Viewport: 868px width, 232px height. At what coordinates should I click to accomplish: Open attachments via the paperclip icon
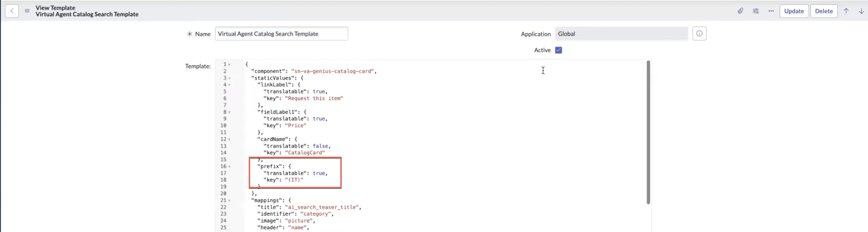pos(740,11)
